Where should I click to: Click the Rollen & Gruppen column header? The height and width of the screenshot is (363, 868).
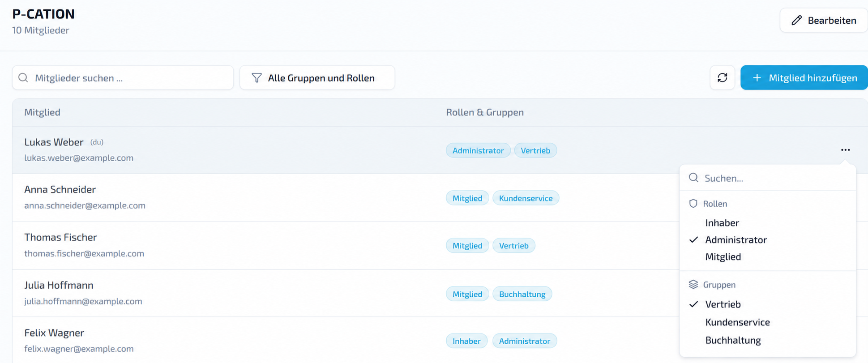click(485, 112)
